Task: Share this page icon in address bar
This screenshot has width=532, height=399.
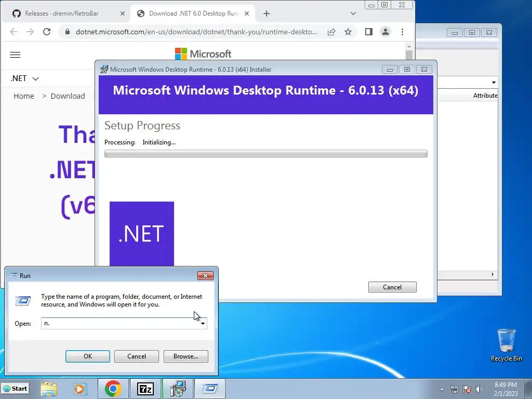Action: pos(331,32)
